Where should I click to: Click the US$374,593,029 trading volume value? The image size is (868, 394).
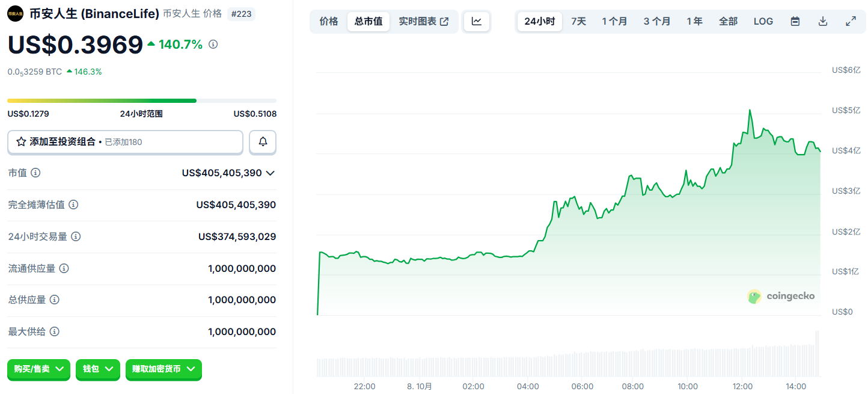click(x=237, y=236)
